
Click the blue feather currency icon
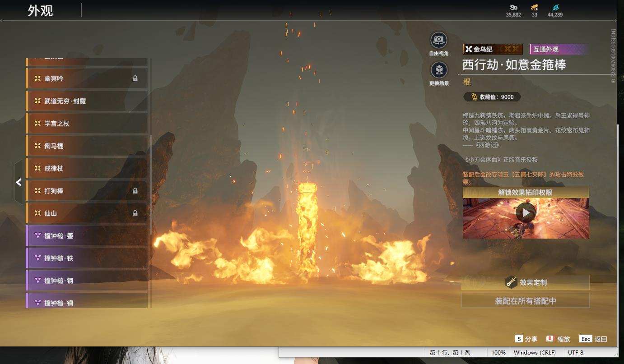(555, 7)
